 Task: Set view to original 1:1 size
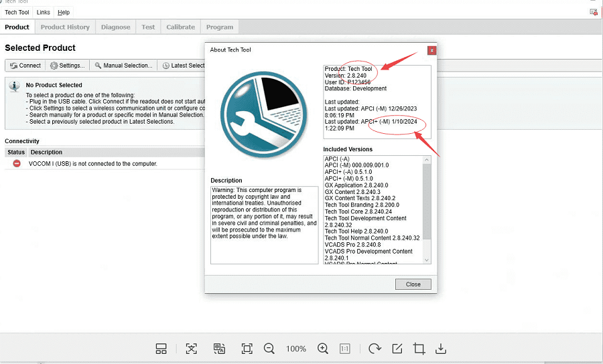click(x=344, y=349)
